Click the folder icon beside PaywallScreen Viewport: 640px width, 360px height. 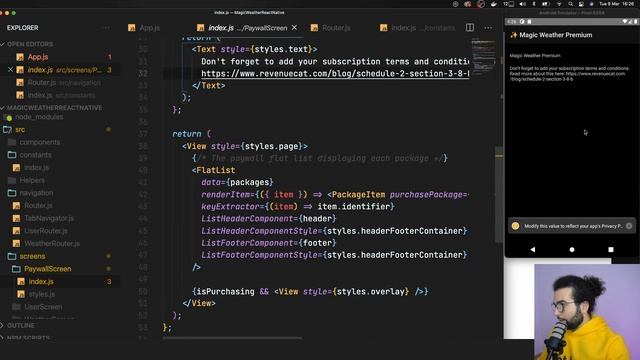16,269
